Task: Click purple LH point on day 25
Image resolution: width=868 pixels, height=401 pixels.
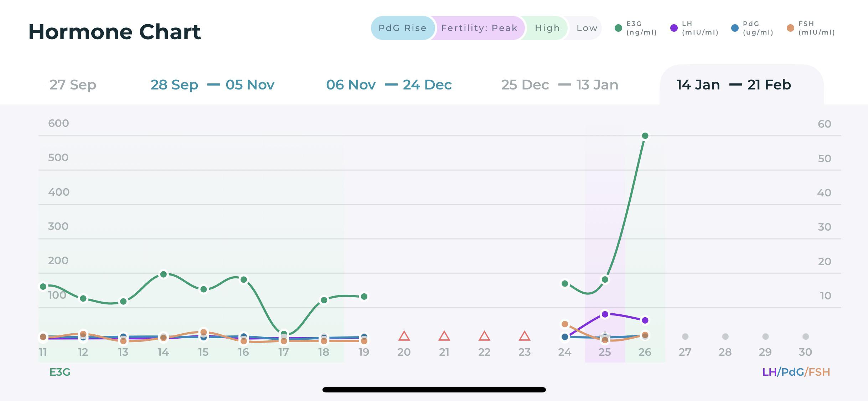Action: tap(605, 314)
